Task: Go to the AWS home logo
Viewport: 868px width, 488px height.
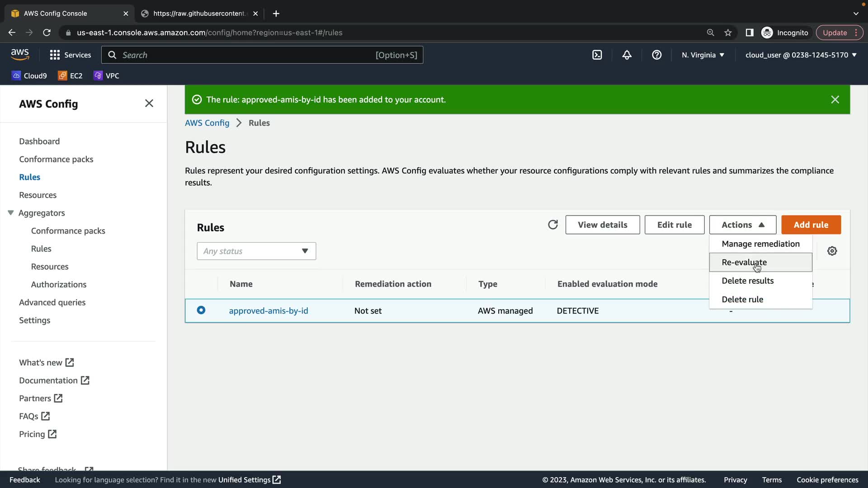Action: coord(20,54)
